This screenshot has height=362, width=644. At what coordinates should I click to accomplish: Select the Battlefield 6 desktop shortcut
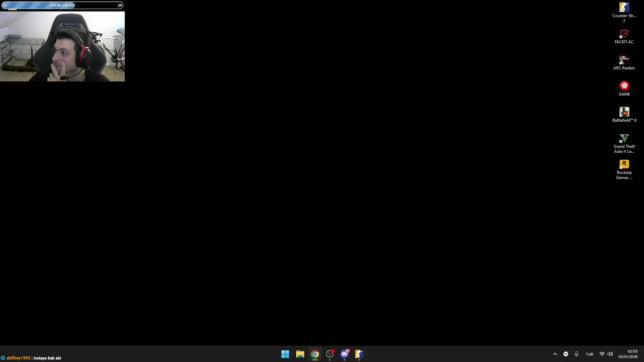pos(624,115)
